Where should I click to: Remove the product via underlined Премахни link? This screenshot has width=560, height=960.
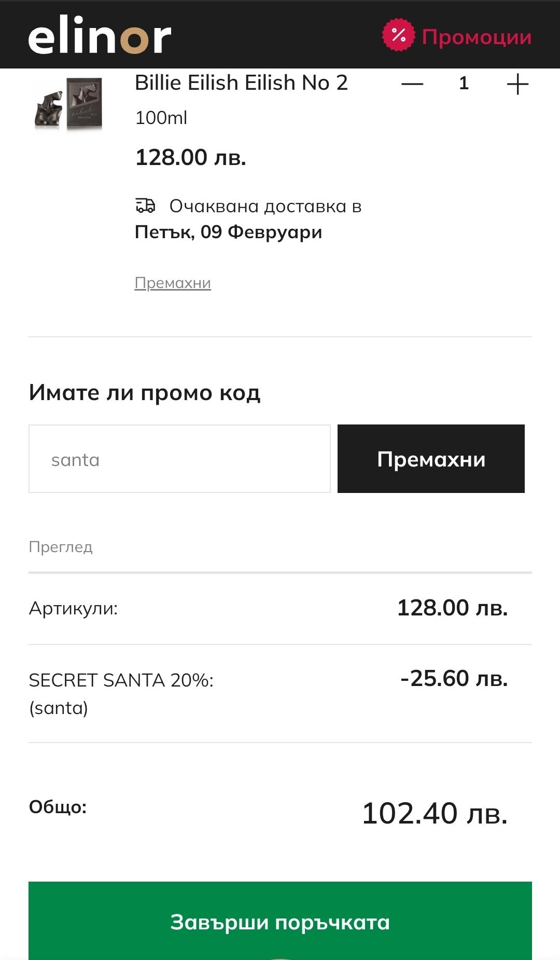coord(173,283)
